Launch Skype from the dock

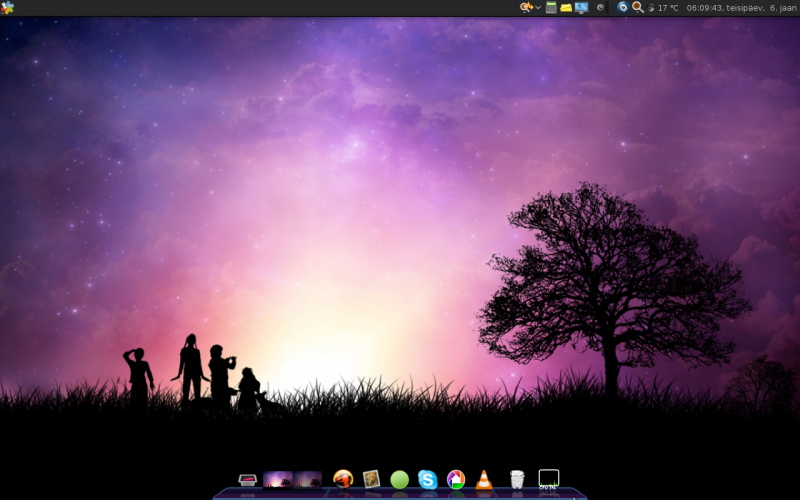428,480
